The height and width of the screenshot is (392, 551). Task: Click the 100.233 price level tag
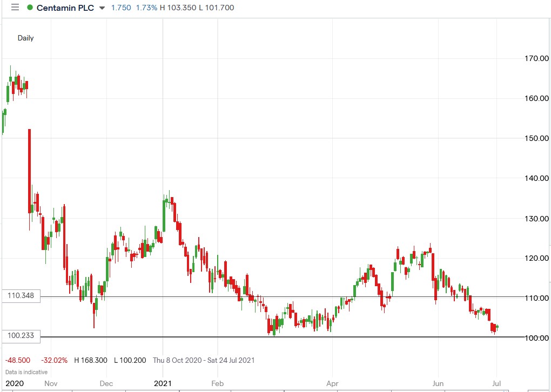(x=21, y=336)
